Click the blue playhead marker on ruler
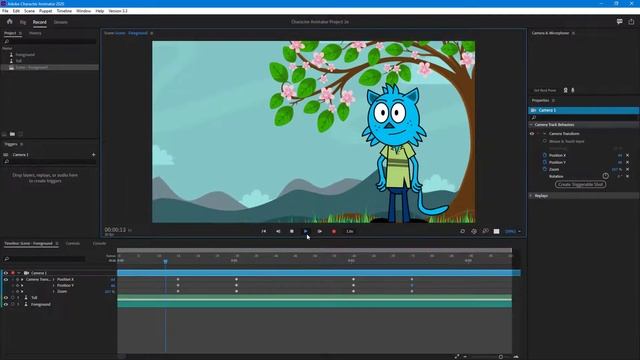Image resolution: width=640 pixels, height=360 pixels. (x=165, y=261)
